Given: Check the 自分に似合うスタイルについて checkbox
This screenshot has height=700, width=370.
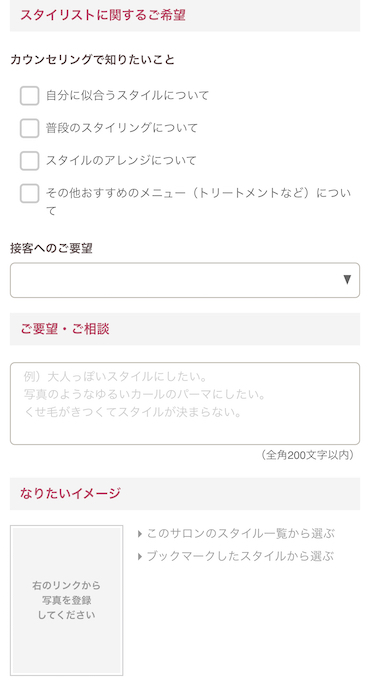Looking at the screenshot, I should (29, 96).
